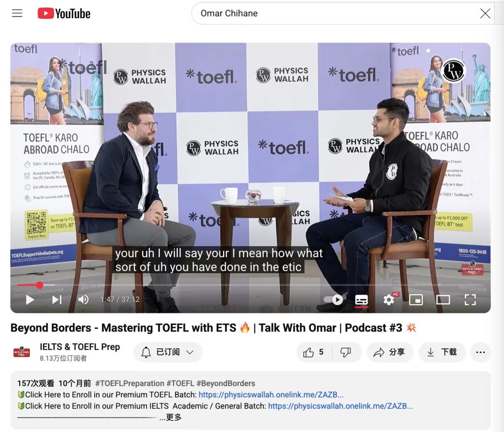Expand the subscribed notification dropdown
The width and height of the screenshot is (504, 432).
(168, 352)
